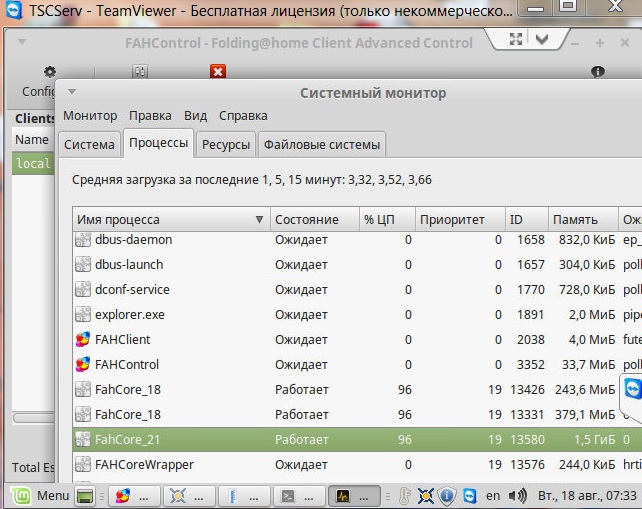The height and width of the screenshot is (509, 642).
Task: Sort by the Память column header
Action: [583, 219]
